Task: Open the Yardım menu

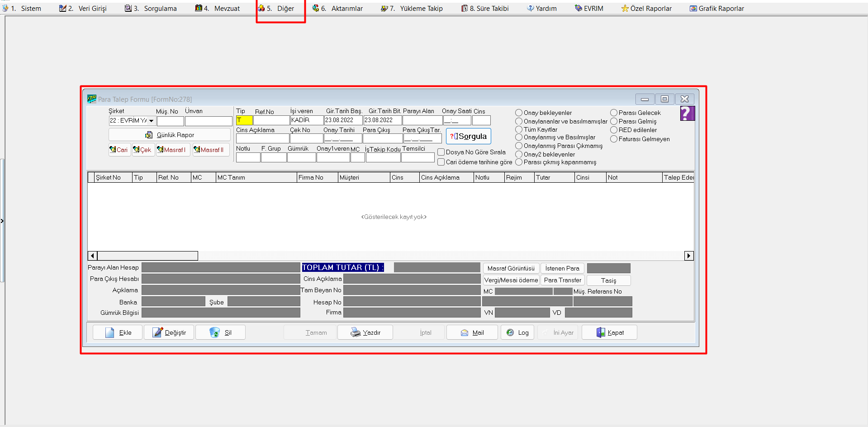Action: pos(541,8)
